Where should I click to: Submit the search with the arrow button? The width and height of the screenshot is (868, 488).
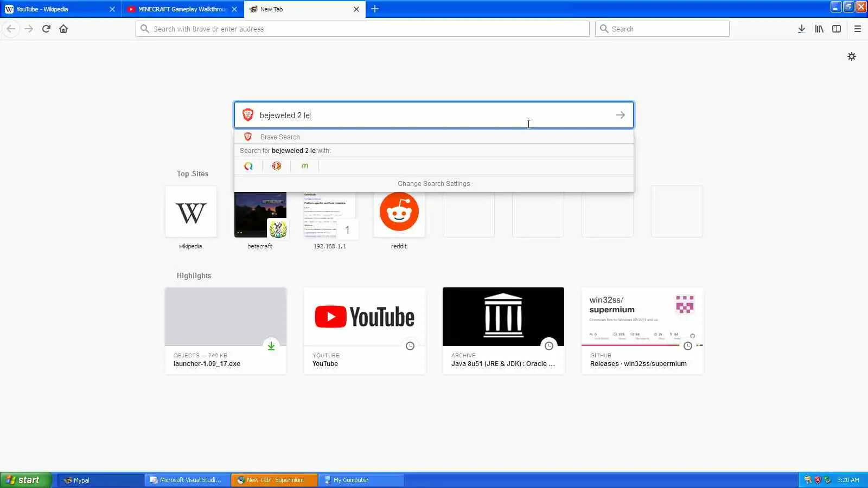coord(621,115)
